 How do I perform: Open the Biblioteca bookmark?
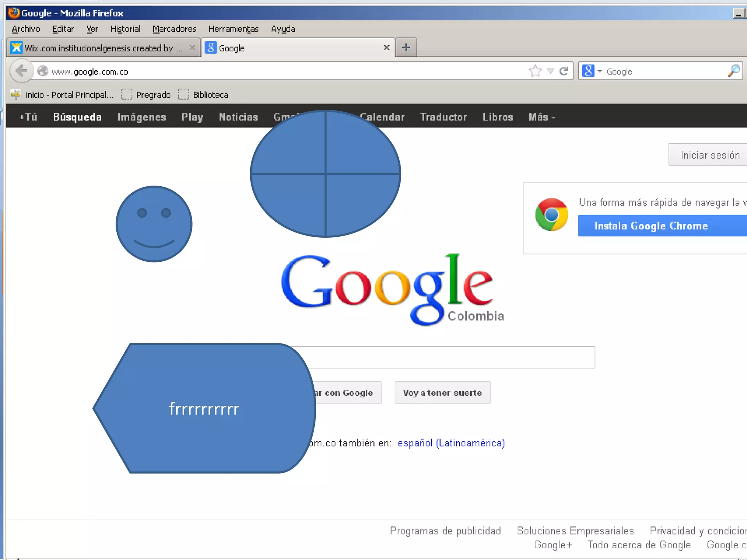tap(210, 95)
